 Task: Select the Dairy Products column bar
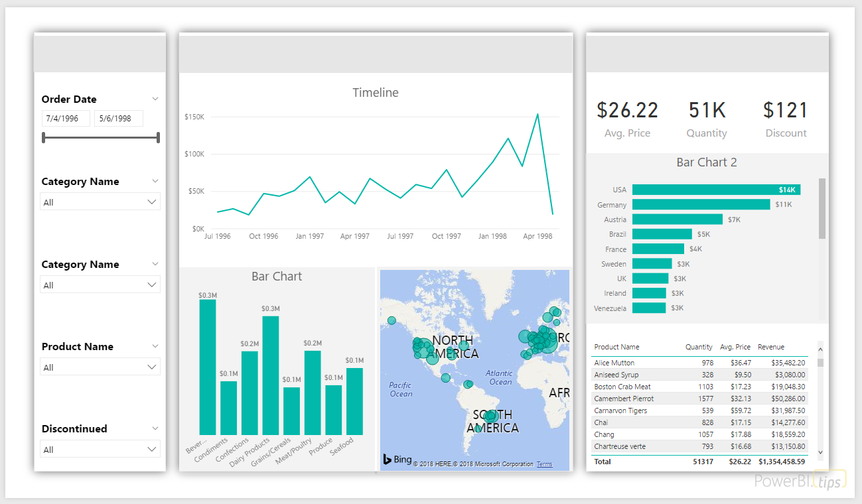(270, 375)
